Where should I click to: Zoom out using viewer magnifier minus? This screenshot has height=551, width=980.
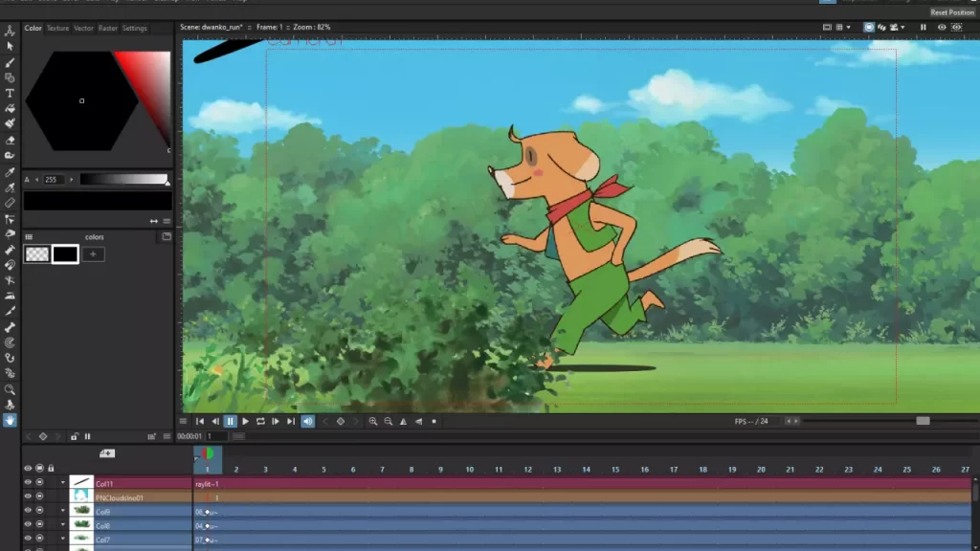click(389, 422)
